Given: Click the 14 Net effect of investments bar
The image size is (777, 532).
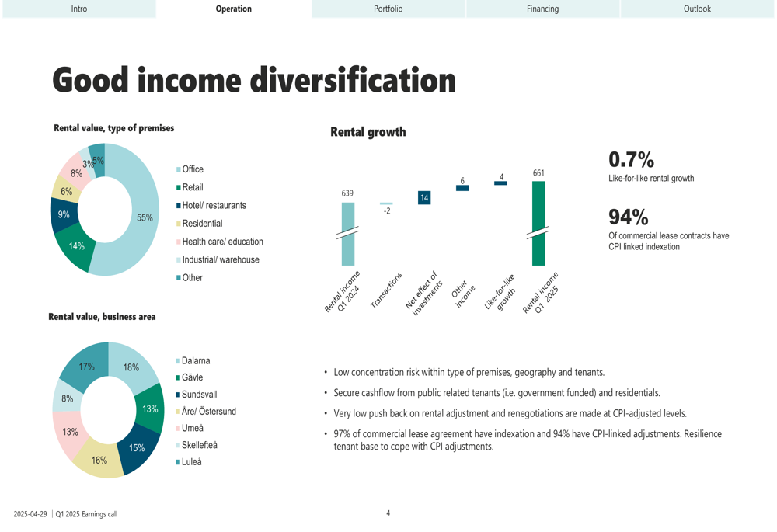Looking at the screenshot, I should (x=424, y=197).
